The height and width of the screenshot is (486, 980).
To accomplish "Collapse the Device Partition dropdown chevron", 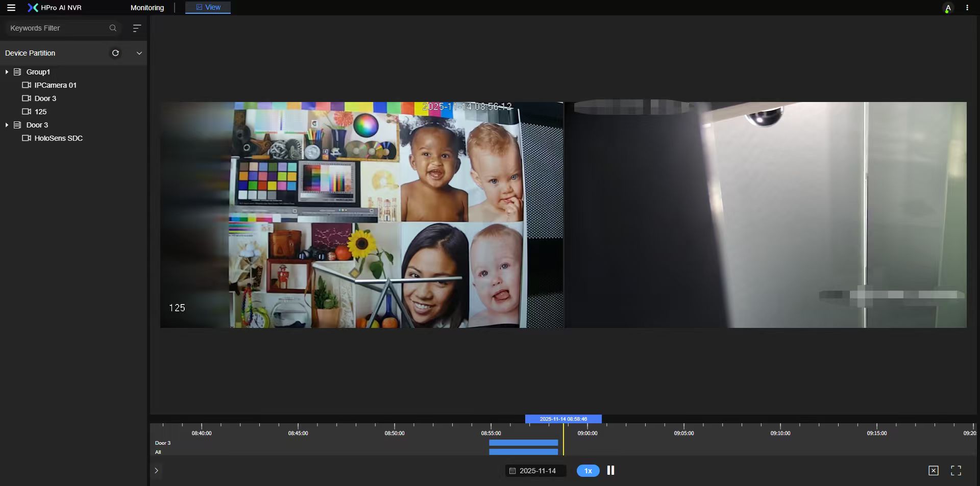I will (139, 53).
